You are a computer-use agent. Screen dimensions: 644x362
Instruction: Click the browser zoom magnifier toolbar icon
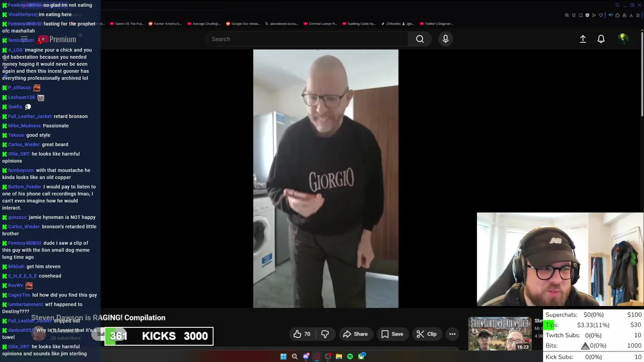coord(567,15)
